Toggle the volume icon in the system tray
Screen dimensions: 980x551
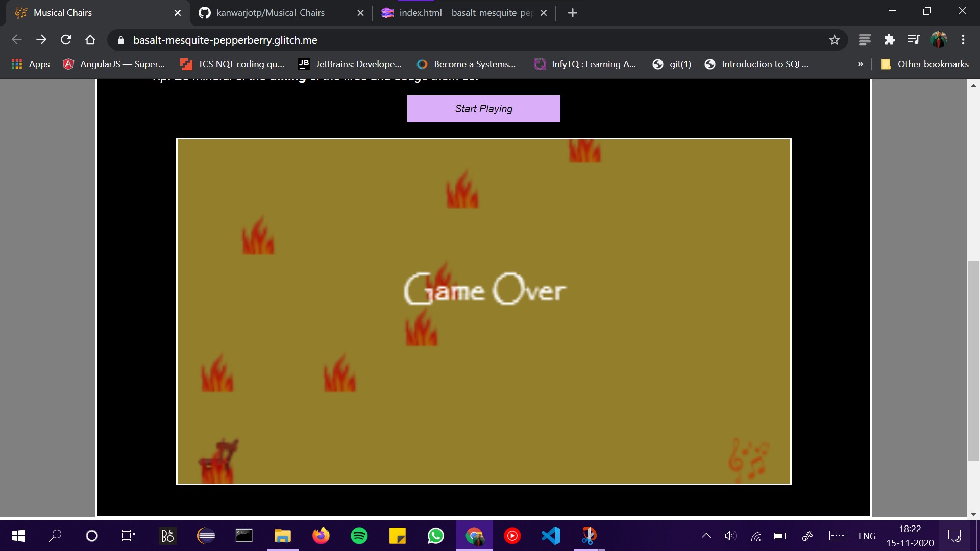click(730, 536)
